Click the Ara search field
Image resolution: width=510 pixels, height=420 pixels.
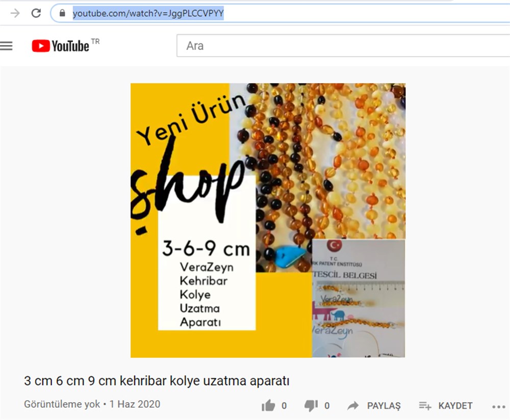click(343, 45)
